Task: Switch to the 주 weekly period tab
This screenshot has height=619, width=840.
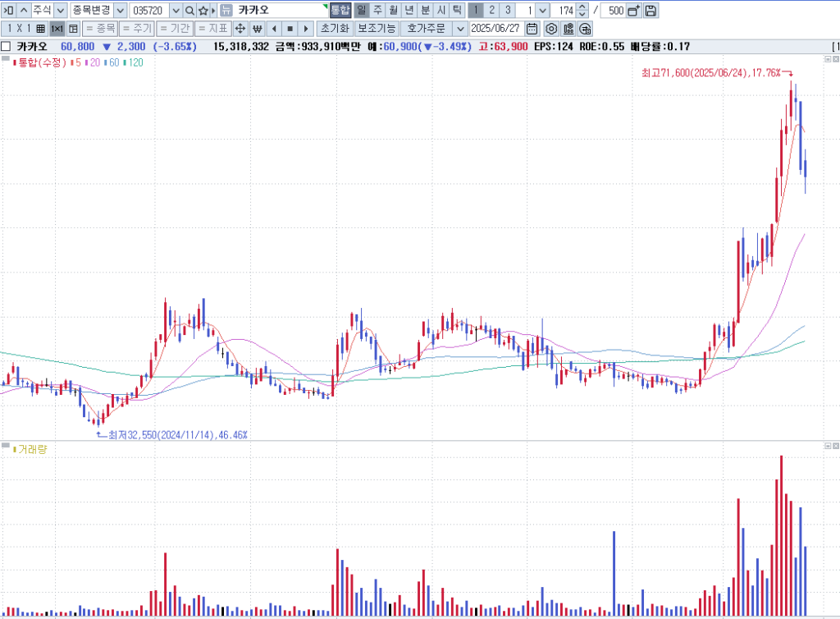Action: point(377,11)
